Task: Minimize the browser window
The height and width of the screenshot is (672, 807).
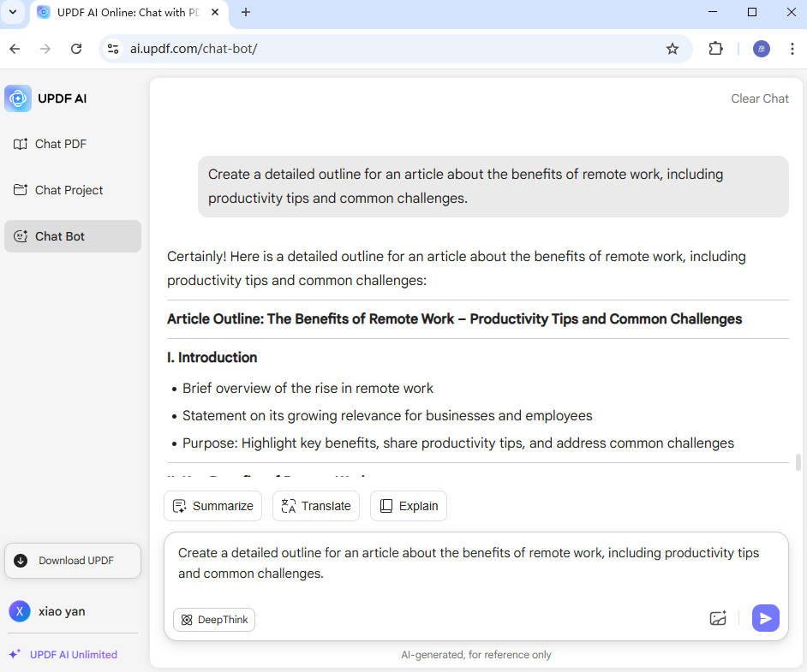Action: (713, 12)
